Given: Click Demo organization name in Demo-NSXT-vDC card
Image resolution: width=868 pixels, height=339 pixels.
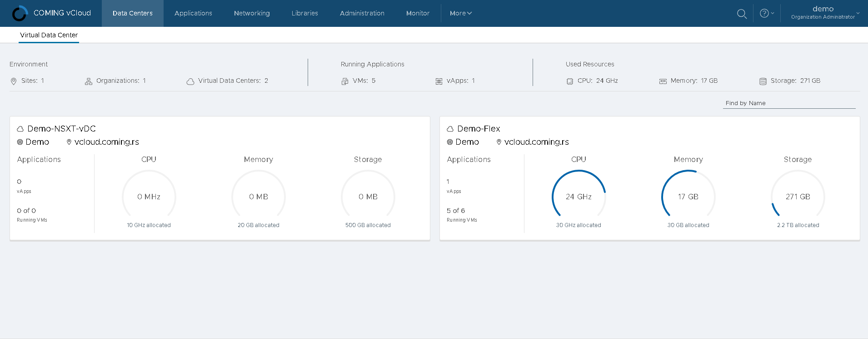Looking at the screenshot, I should pyautogui.click(x=37, y=142).
